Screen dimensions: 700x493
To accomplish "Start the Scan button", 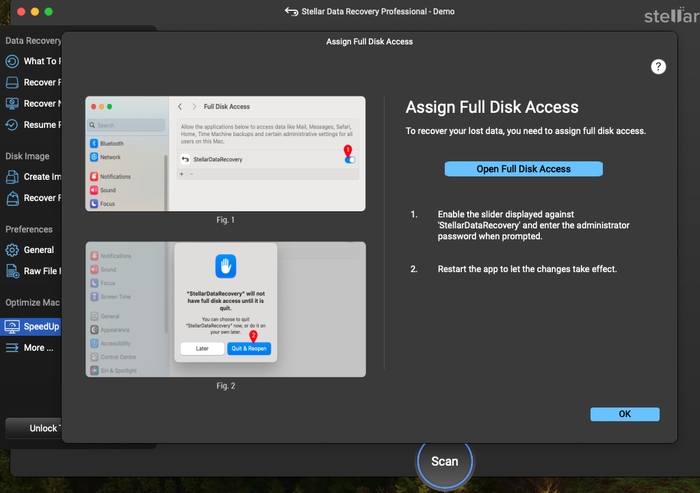I will click(x=445, y=461).
